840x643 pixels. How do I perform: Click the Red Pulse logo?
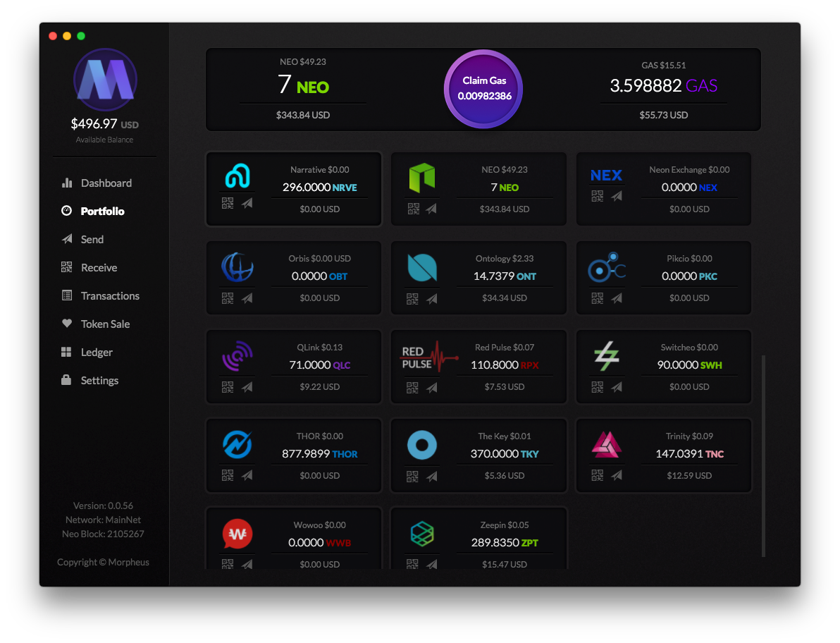[430, 357]
